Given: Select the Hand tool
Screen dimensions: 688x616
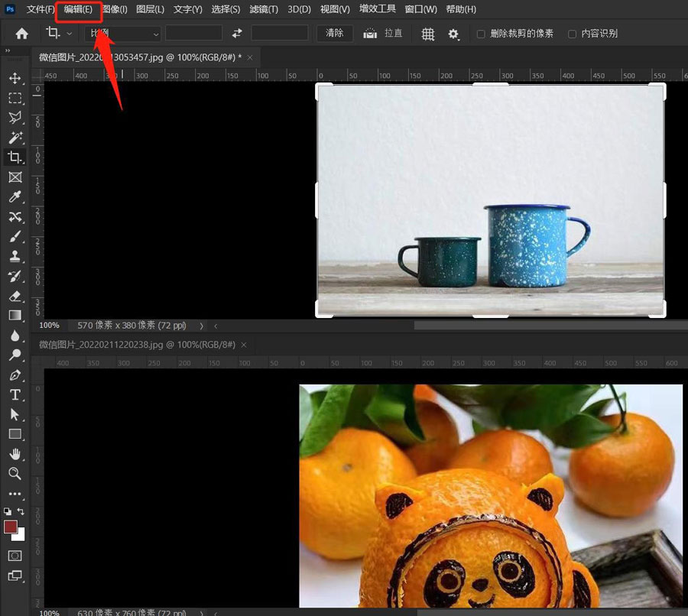Looking at the screenshot, I should coord(15,454).
